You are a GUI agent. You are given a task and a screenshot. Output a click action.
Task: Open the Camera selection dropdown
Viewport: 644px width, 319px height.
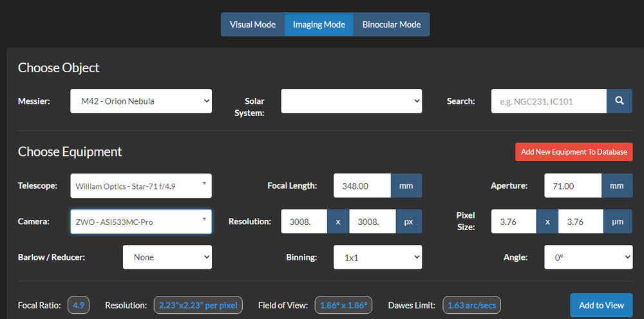tap(141, 222)
